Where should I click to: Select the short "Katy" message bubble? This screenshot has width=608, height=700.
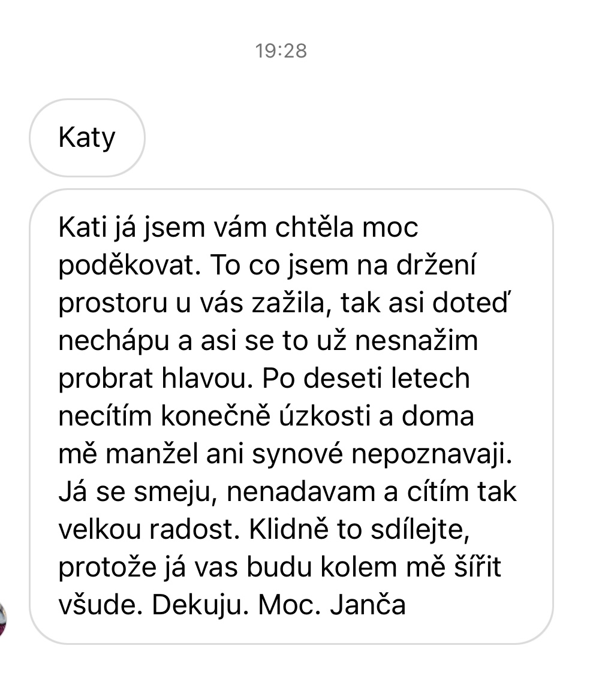click(x=87, y=137)
